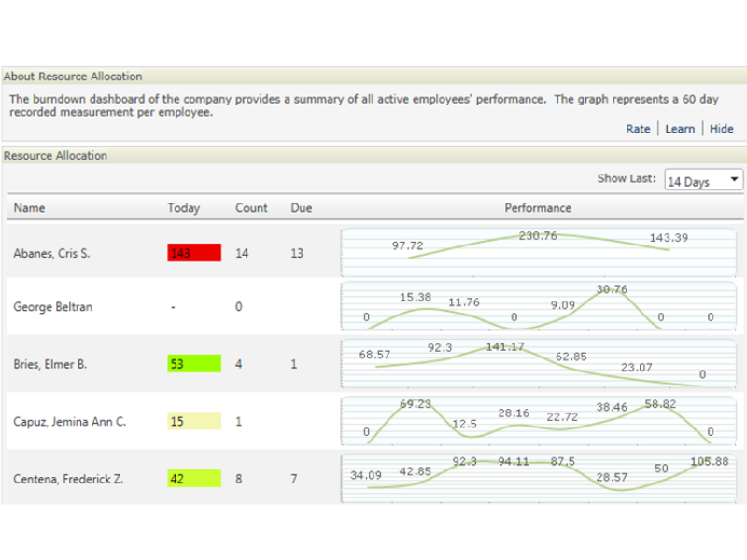Image resolution: width=747 pixels, height=560 pixels.
Task: Click the 69.23 peak on Capuz chart
Action: tap(416, 404)
